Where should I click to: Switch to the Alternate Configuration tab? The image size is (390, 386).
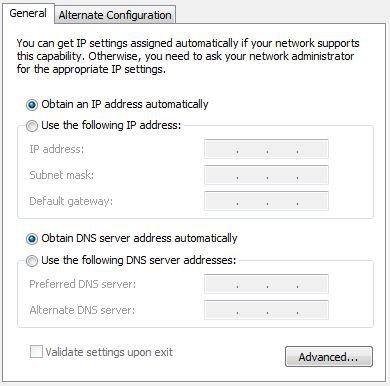115,15
